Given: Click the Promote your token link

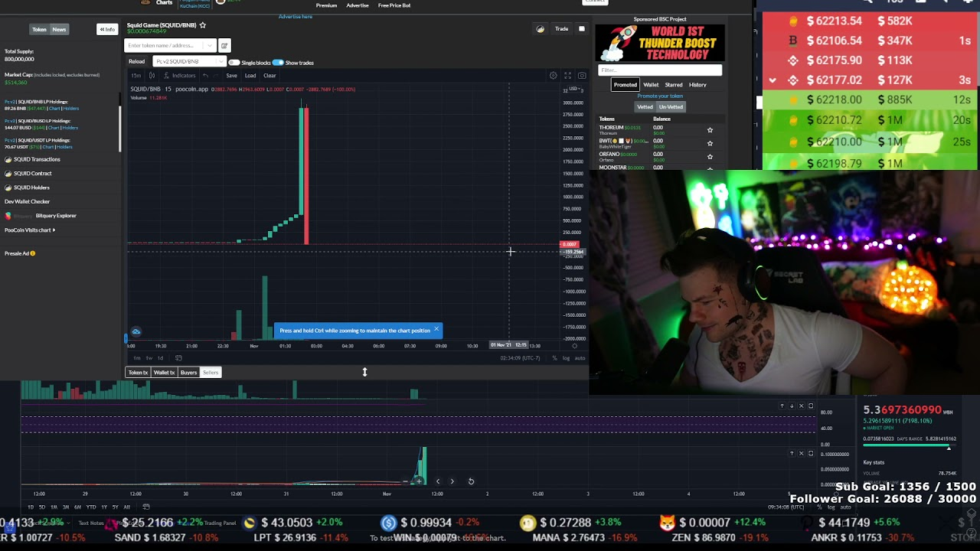Looking at the screenshot, I should pyautogui.click(x=659, y=96).
